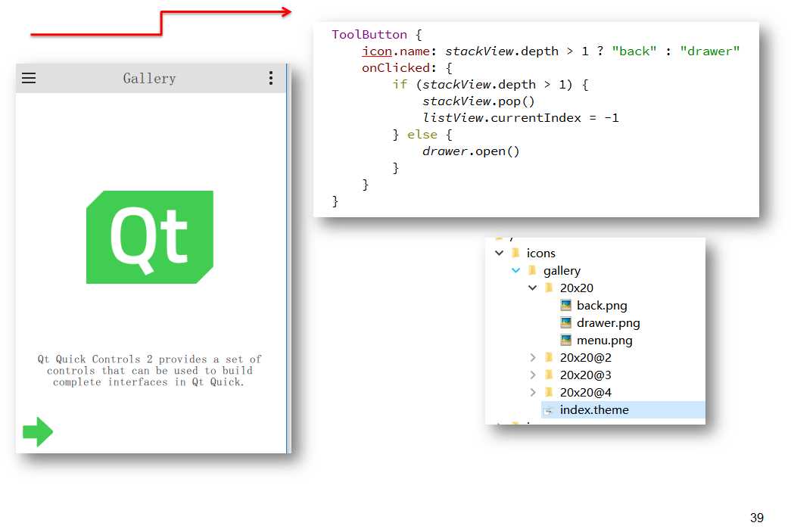
Task: Expand the 20x20@3 folder
Action: coord(532,375)
